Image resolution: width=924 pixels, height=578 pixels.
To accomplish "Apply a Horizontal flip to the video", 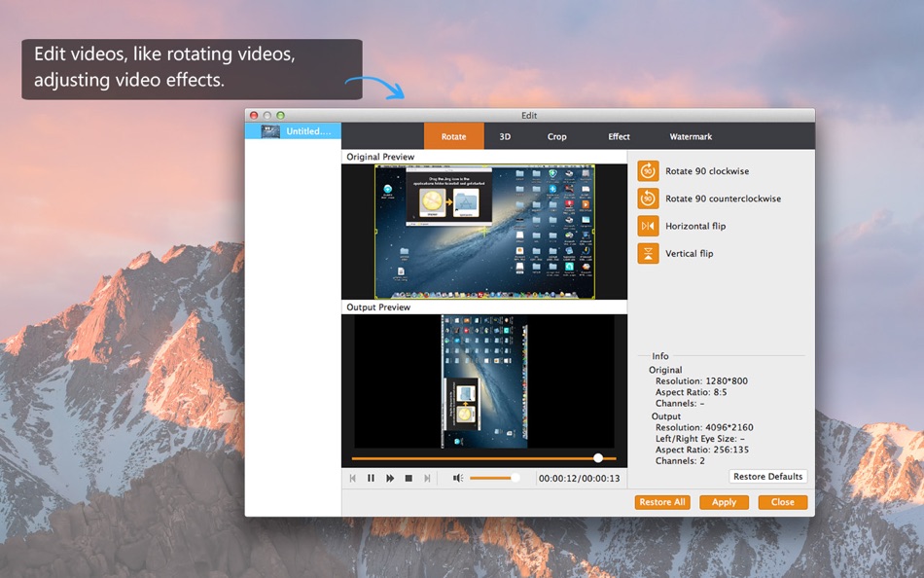I will [648, 225].
